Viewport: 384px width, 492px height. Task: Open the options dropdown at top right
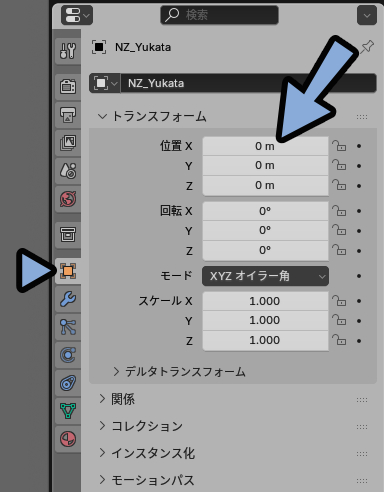[367, 15]
